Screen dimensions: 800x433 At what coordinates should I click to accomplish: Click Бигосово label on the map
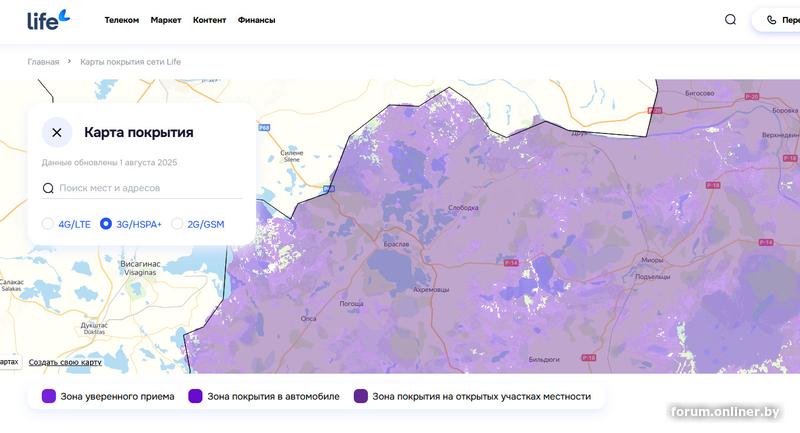(x=699, y=93)
